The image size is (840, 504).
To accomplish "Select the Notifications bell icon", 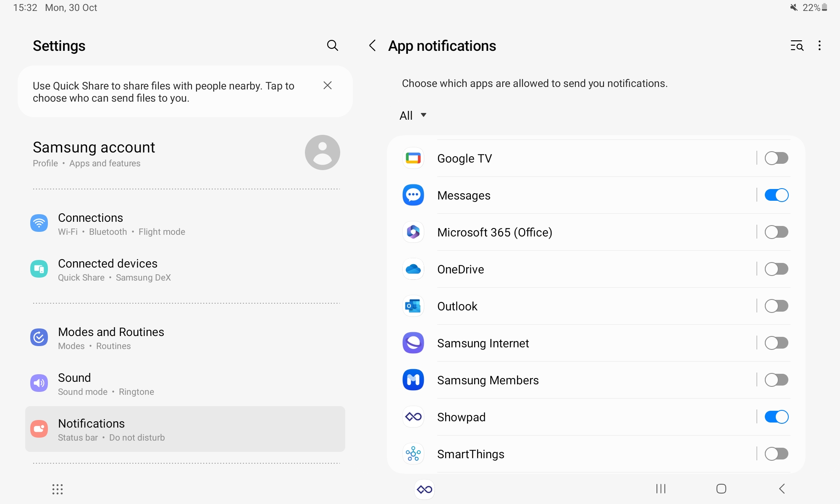I will [x=39, y=429].
